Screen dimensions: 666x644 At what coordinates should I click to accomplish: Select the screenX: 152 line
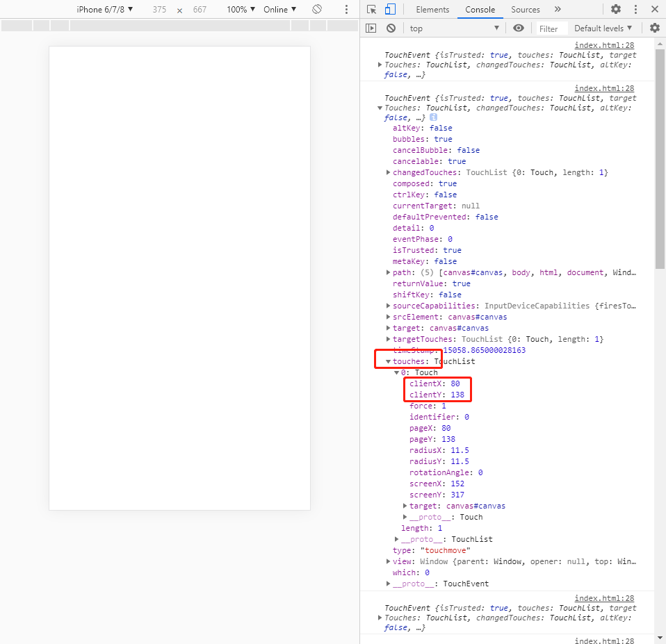click(x=437, y=484)
